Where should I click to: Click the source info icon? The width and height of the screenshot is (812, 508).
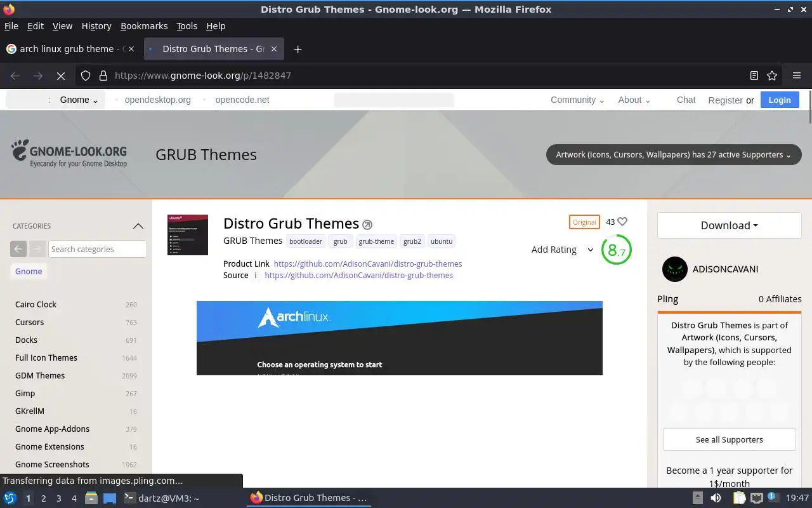point(256,275)
